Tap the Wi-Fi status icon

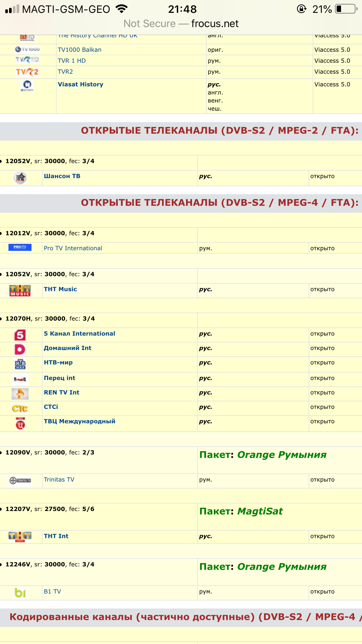click(x=122, y=9)
